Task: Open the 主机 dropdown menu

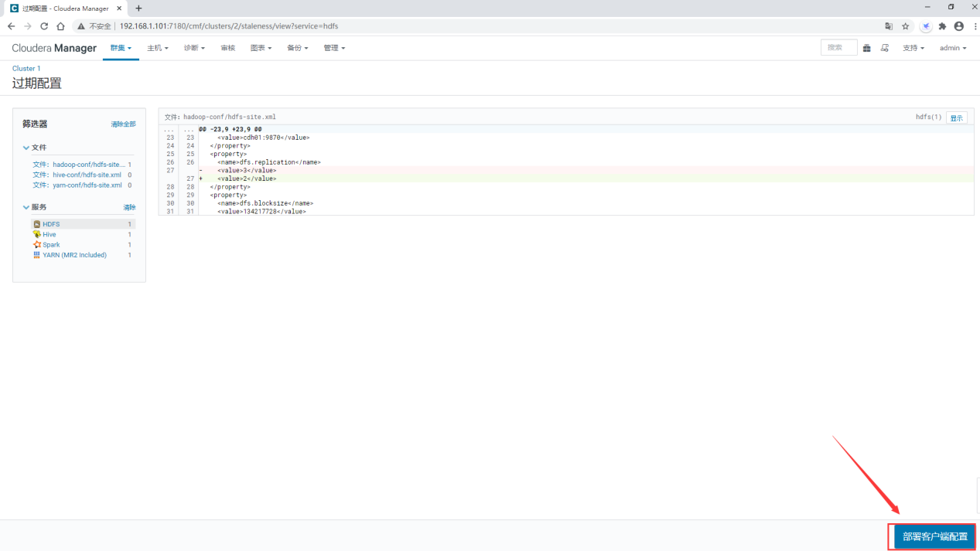Action: [x=158, y=48]
